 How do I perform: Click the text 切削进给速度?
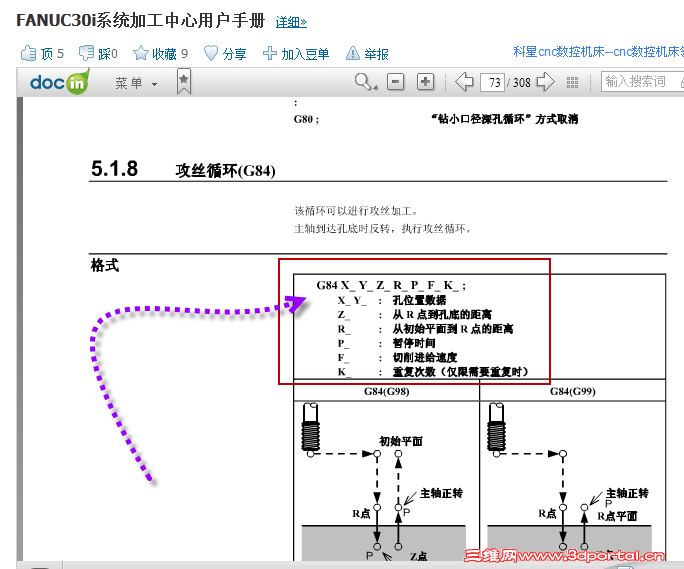(x=424, y=357)
